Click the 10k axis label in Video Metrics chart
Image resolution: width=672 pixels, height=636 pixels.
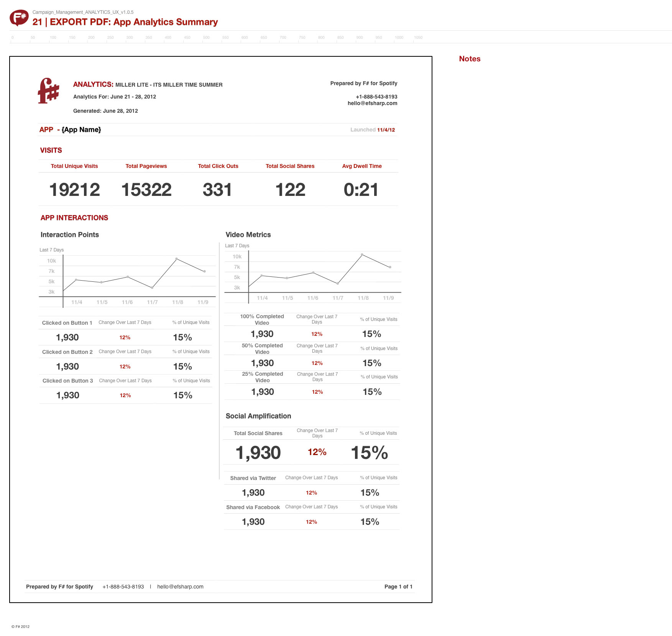click(x=237, y=256)
